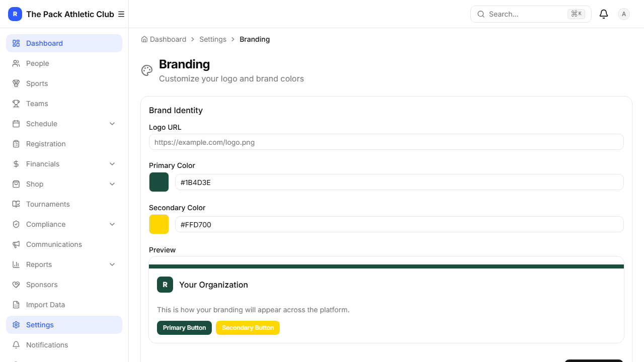
Task: Click the primary color hex field #1B4D3E
Action: click(399, 182)
